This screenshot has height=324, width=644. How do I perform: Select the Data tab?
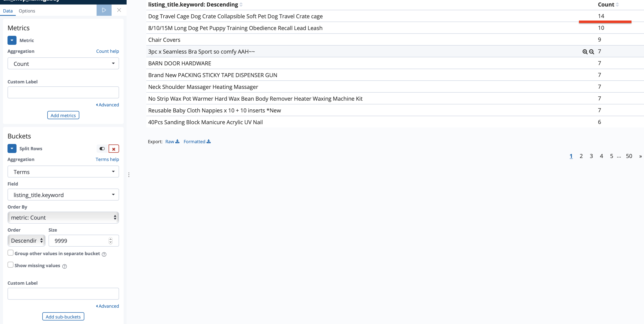[8, 11]
